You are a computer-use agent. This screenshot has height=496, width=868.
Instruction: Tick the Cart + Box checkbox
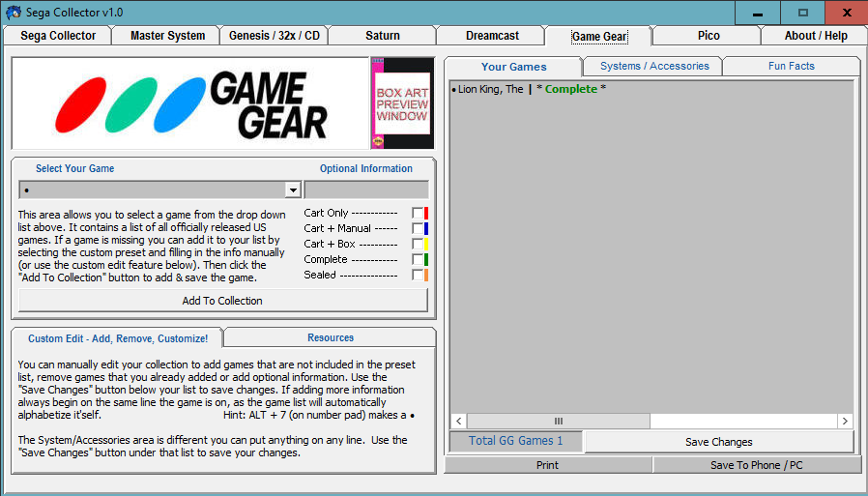coord(418,244)
